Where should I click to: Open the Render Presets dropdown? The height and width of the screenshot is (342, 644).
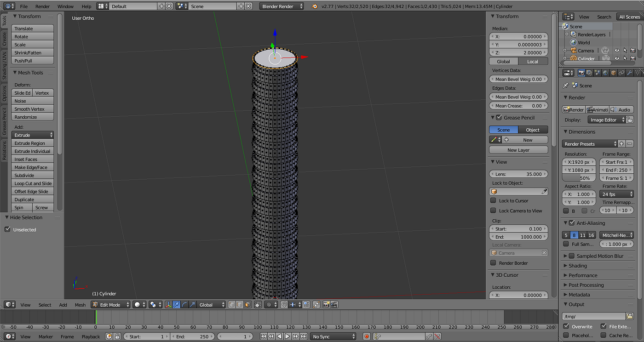tap(590, 144)
